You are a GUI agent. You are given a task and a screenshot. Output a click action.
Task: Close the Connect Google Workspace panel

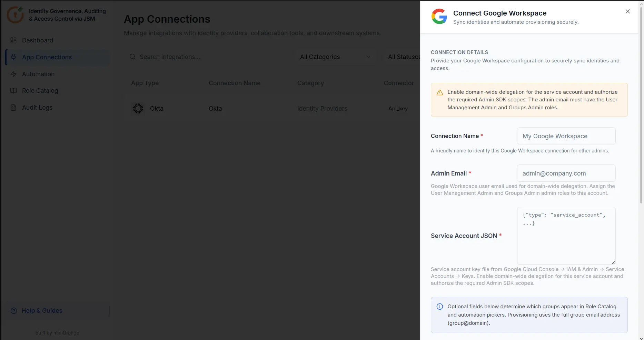coord(628,11)
